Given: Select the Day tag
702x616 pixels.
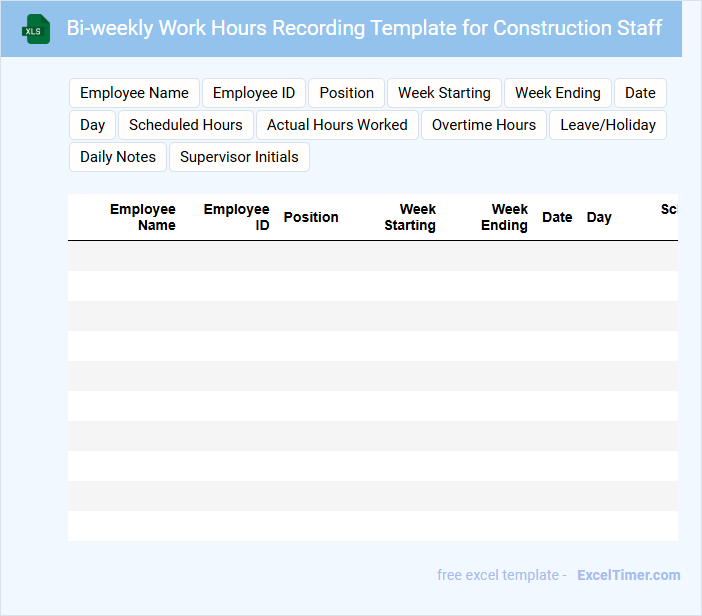Looking at the screenshot, I should [93, 125].
